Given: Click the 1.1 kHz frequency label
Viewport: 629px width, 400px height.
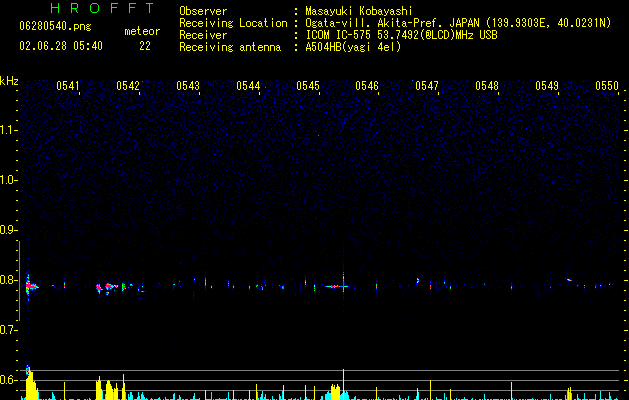Looking at the screenshot, I should pyautogui.click(x=8, y=130).
